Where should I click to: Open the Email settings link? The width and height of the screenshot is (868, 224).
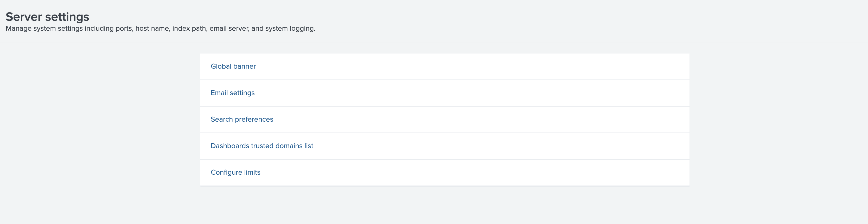tap(233, 93)
